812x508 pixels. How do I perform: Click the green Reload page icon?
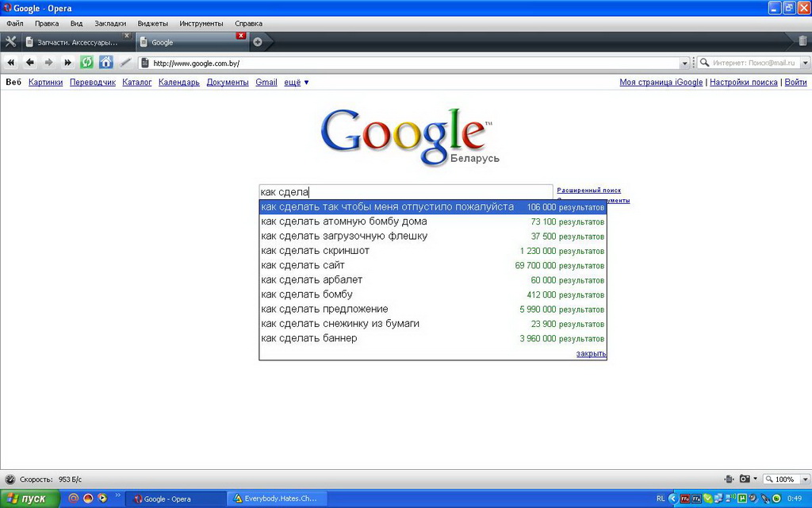(x=86, y=63)
